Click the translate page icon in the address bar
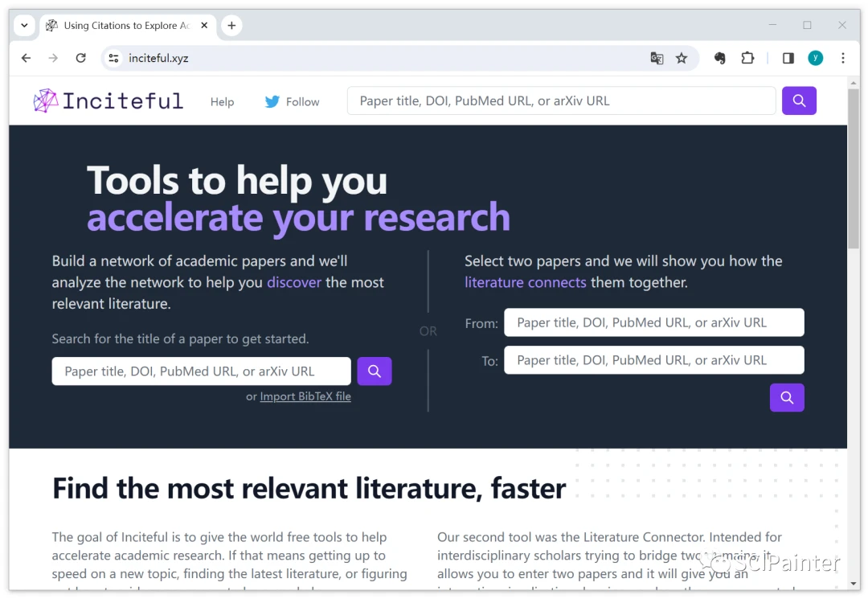 [x=657, y=58]
